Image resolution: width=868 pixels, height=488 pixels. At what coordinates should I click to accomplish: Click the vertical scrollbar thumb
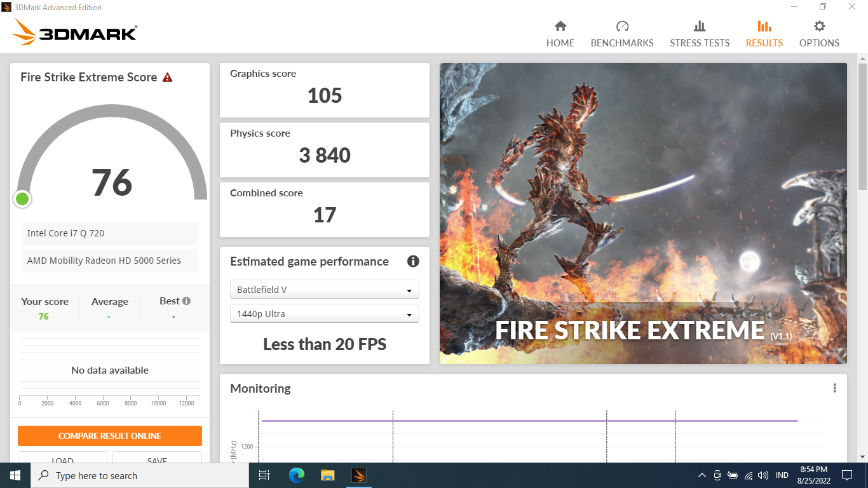click(862, 126)
